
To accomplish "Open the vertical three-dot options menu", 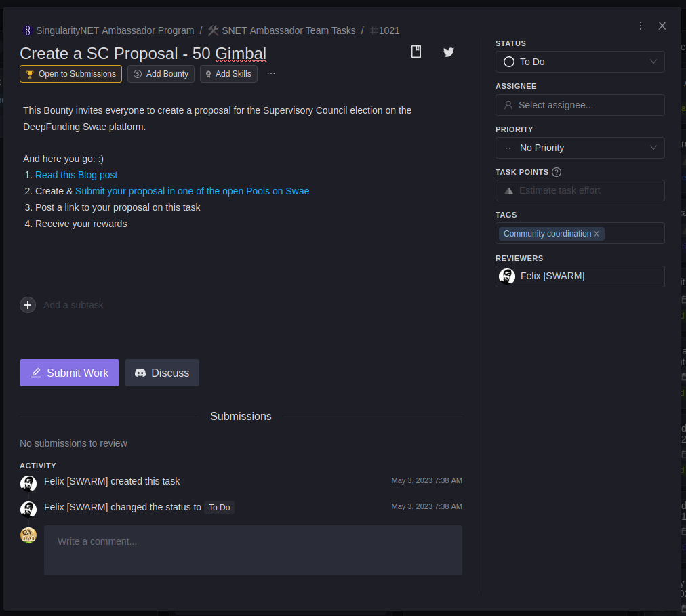I will 641,26.
